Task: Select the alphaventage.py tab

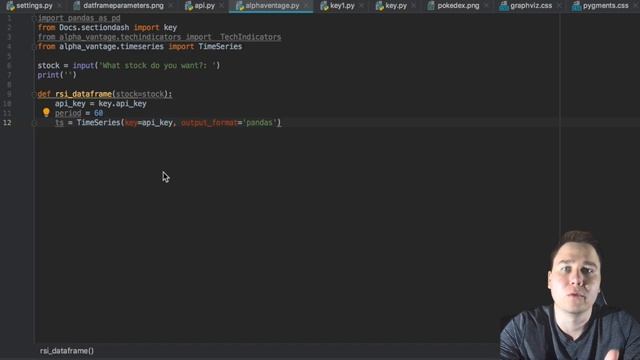Action: tap(272, 6)
